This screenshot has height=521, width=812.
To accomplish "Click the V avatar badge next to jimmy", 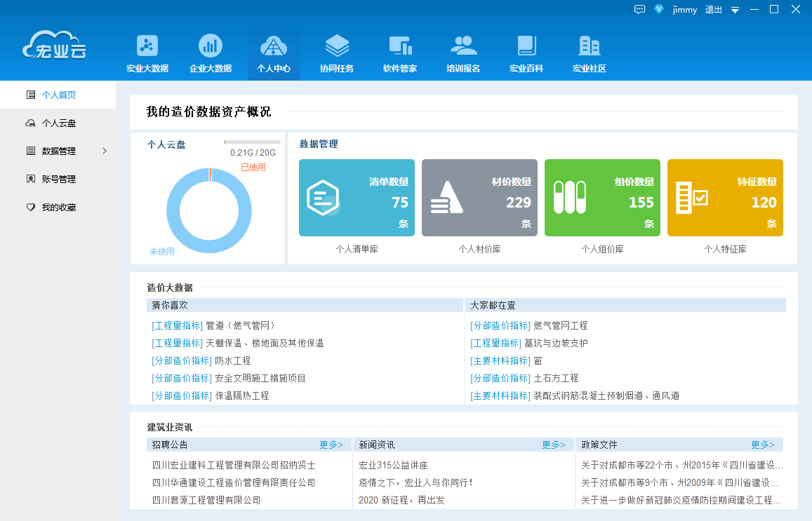I will pyautogui.click(x=658, y=10).
